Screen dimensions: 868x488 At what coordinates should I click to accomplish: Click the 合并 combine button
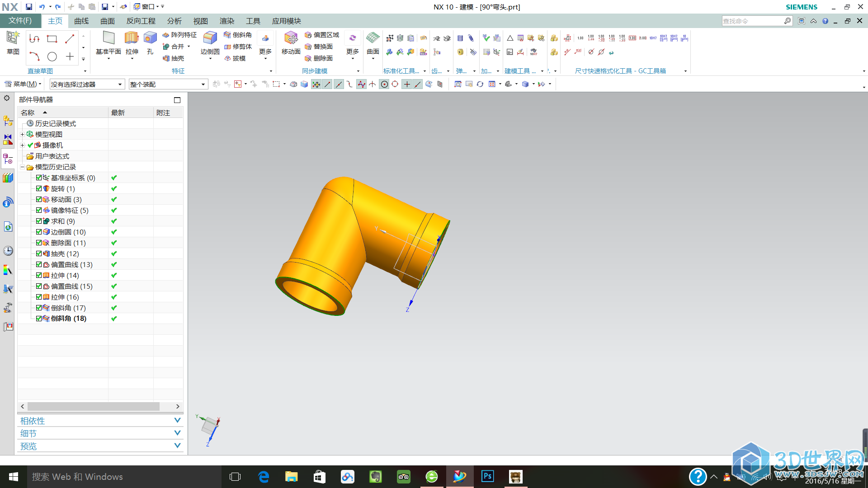(176, 47)
